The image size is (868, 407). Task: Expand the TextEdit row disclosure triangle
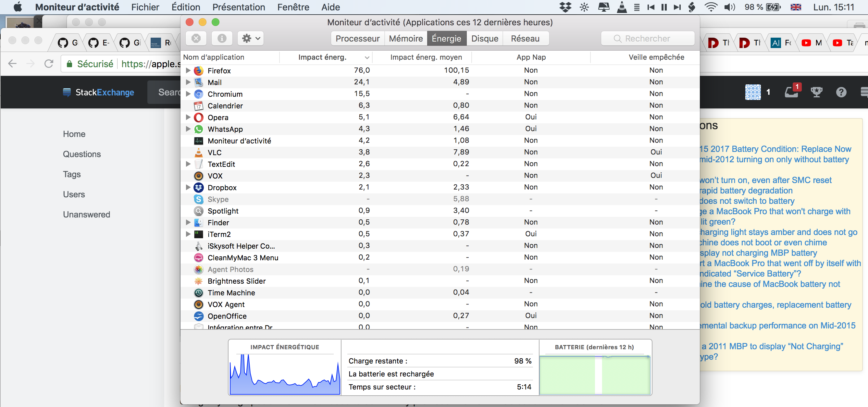coord(188,164)
